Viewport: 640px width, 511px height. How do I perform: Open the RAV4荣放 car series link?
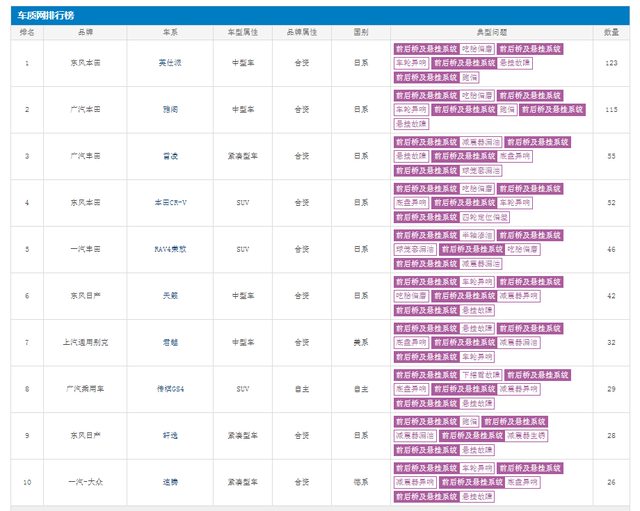point(170,249)
